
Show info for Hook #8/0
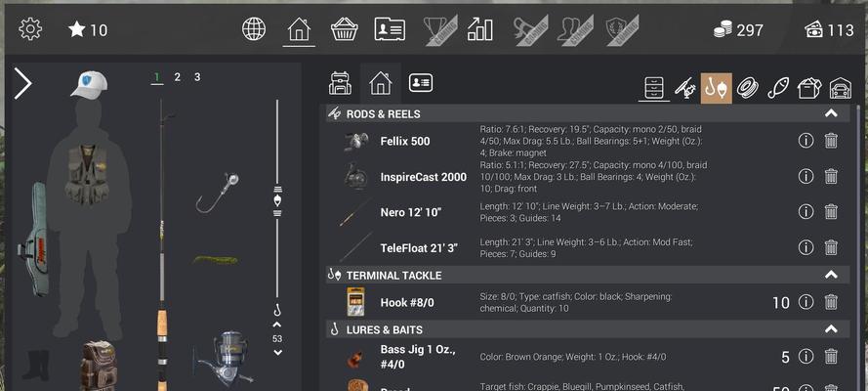pos(806,302)
